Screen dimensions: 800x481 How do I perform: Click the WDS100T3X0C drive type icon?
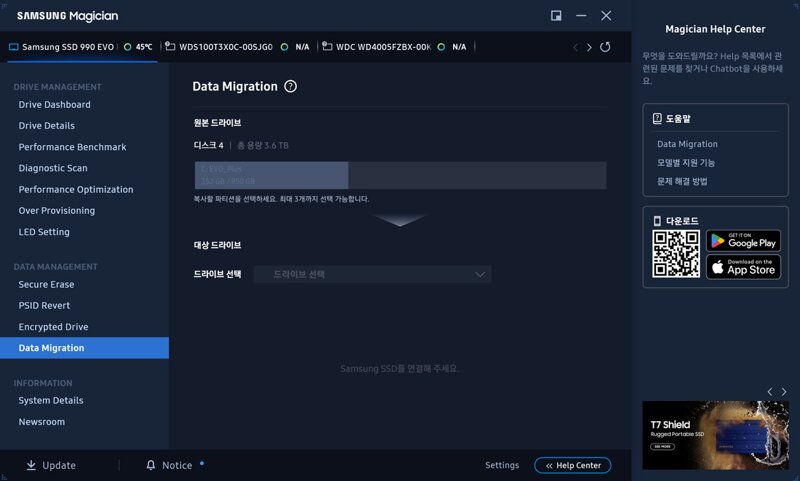click(x=170, y=46)
